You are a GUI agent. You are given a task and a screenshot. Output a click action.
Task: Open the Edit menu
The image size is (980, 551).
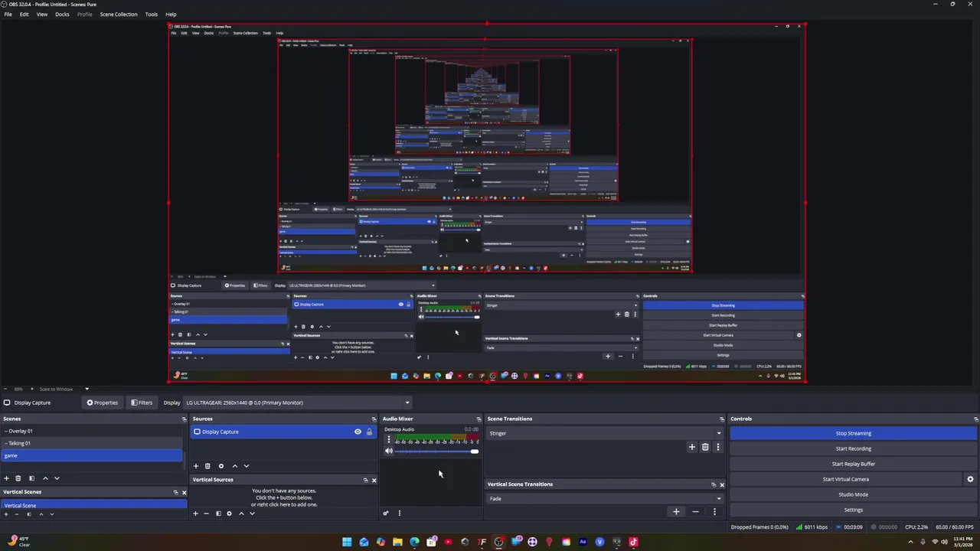click(24, 15)
